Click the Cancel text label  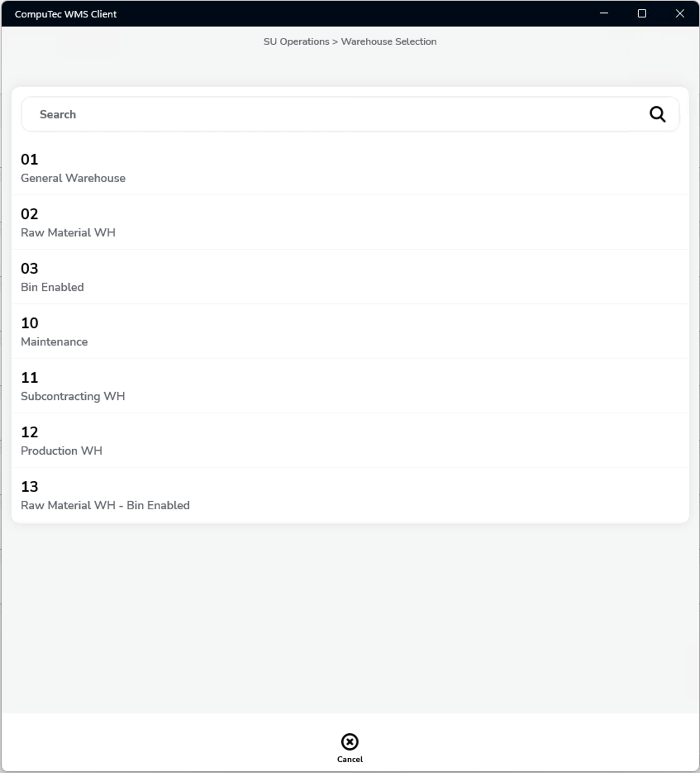pyautogui.click(x=350, y=759)
